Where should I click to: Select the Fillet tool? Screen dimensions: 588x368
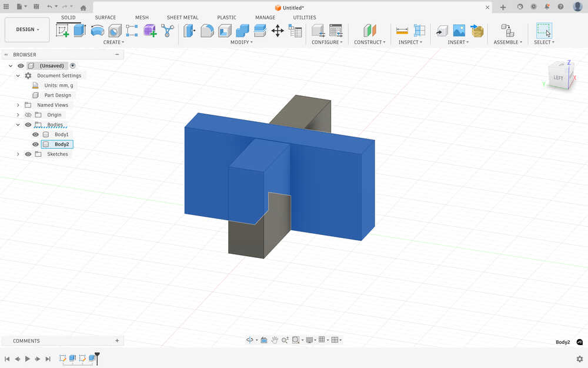(x=207, y=31)
